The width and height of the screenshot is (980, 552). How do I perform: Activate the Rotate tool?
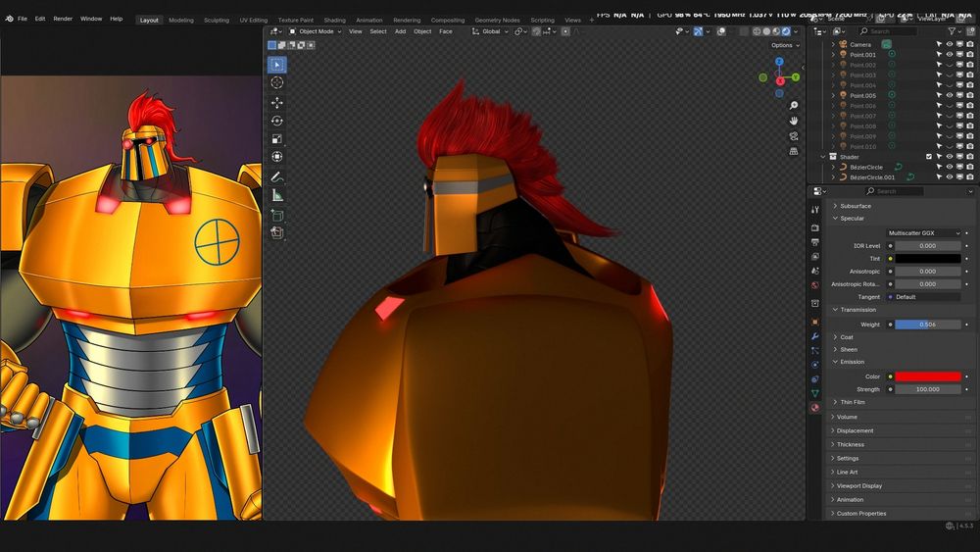tap(277, 121)
